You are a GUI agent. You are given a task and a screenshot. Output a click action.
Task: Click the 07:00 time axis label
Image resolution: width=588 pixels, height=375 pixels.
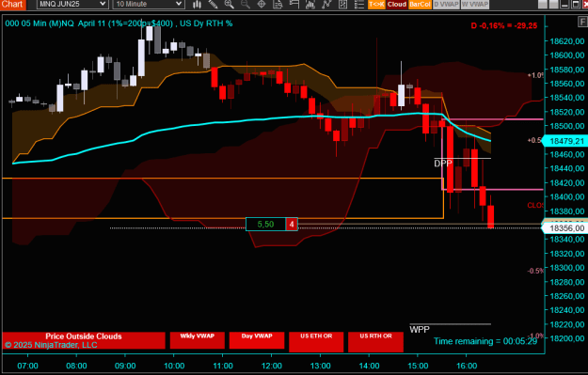click(x=27, y=366)
